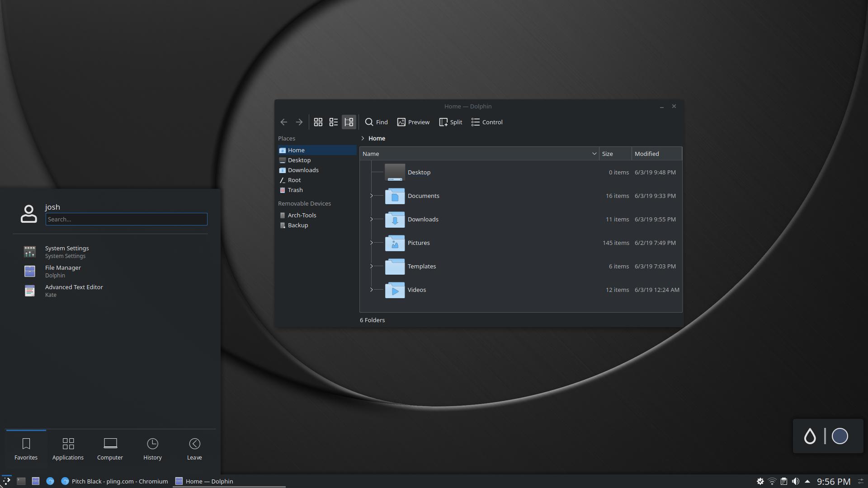Toggle the Details view mode button

pos(349,122)
